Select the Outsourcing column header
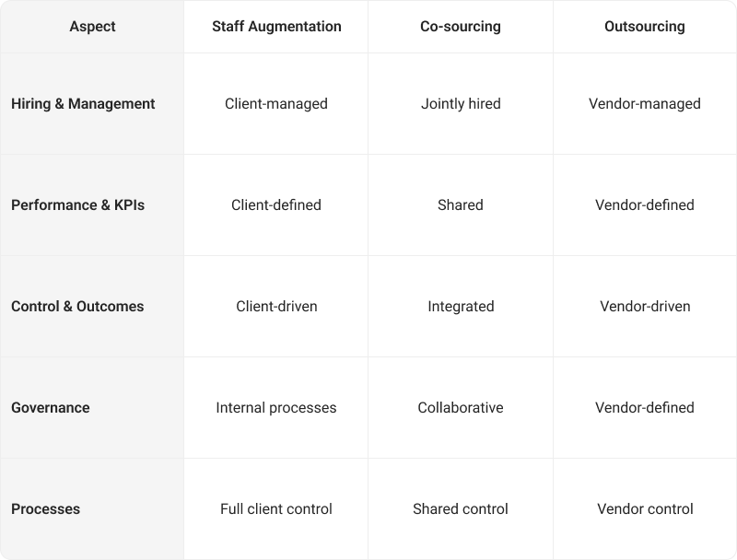 tap(645, 27)
